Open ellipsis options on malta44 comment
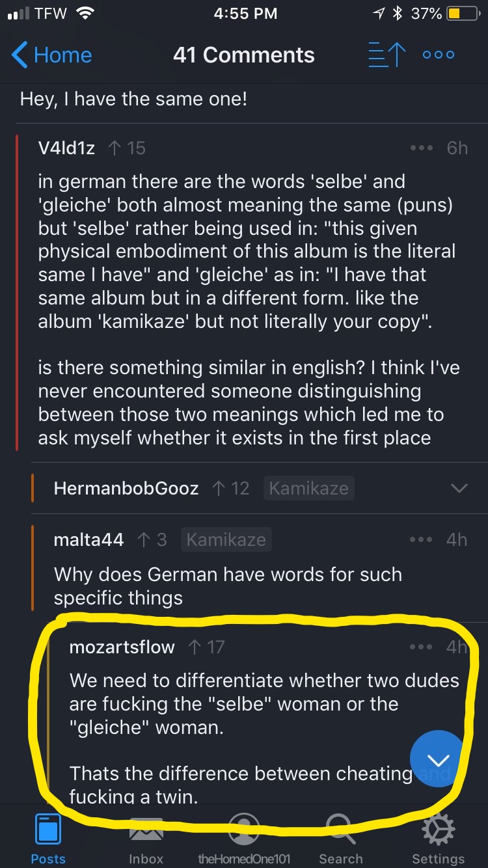The image size is (488, 868). coord(422,539)
